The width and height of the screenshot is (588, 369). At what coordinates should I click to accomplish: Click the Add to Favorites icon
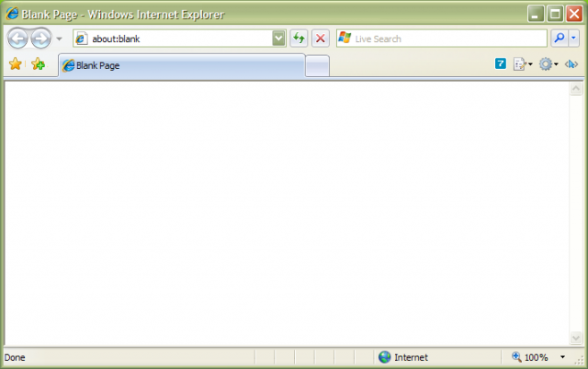[x=38, y=64]
